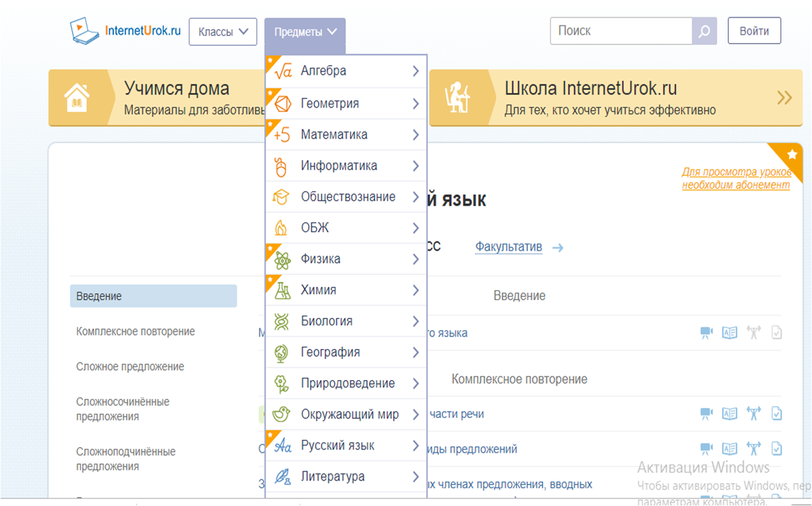Select the ОБЖ flame icon

(281, 228)
